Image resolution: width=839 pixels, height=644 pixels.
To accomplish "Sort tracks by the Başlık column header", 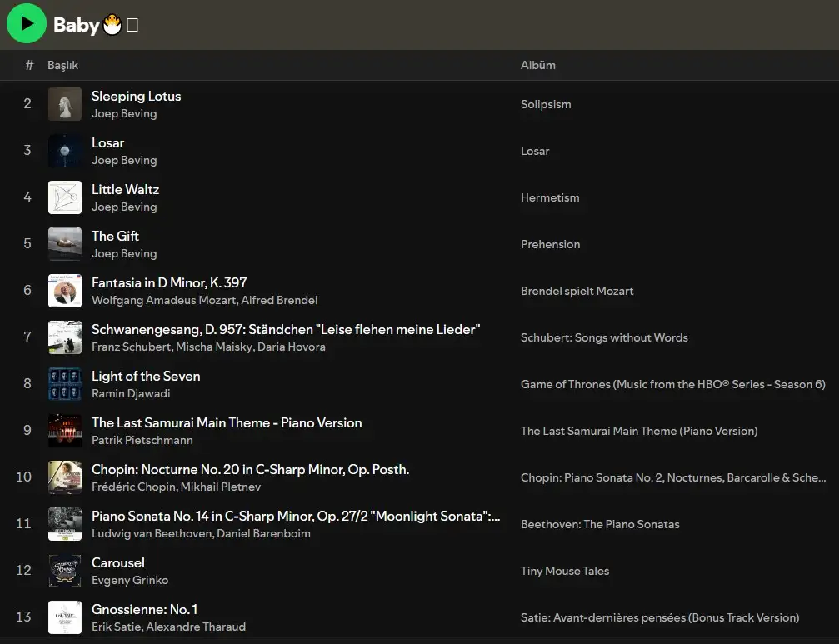I will click(x=62, y=65).
